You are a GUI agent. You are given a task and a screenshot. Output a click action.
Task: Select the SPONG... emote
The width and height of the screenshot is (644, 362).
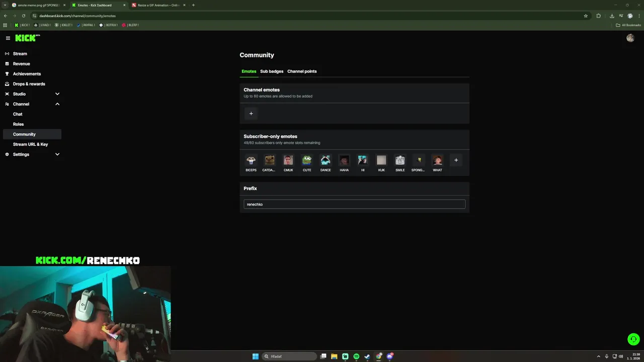(x=419, y=160)
